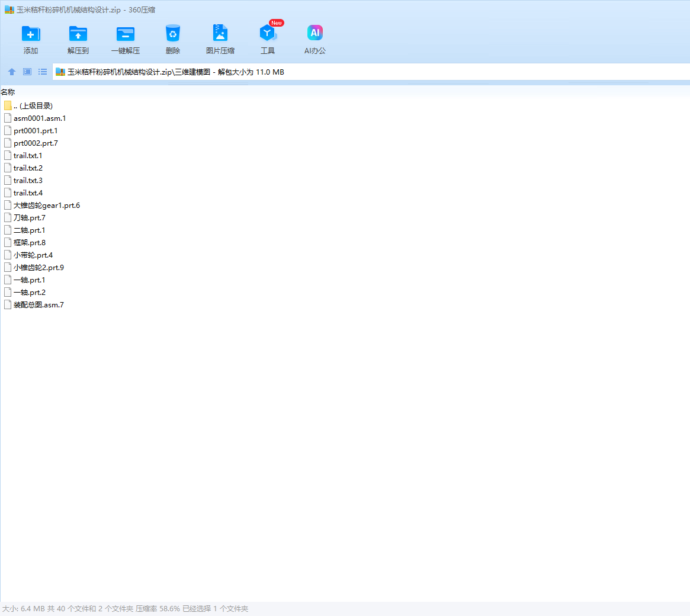Image resolution: width=690 pixels, height=616 pixels.
Task: Click file icon beside 二轴.prt.1
Action: pyautogui.click(x=8, y=230)
